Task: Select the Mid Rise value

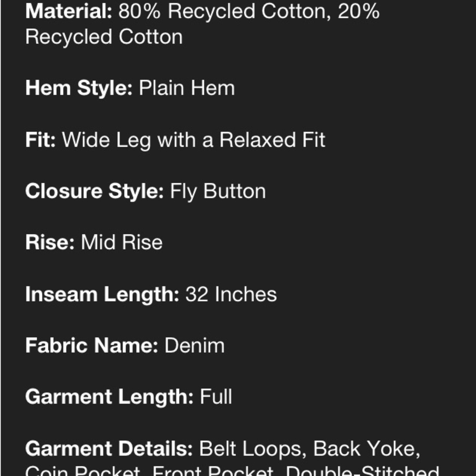Action: click(122, 242)
